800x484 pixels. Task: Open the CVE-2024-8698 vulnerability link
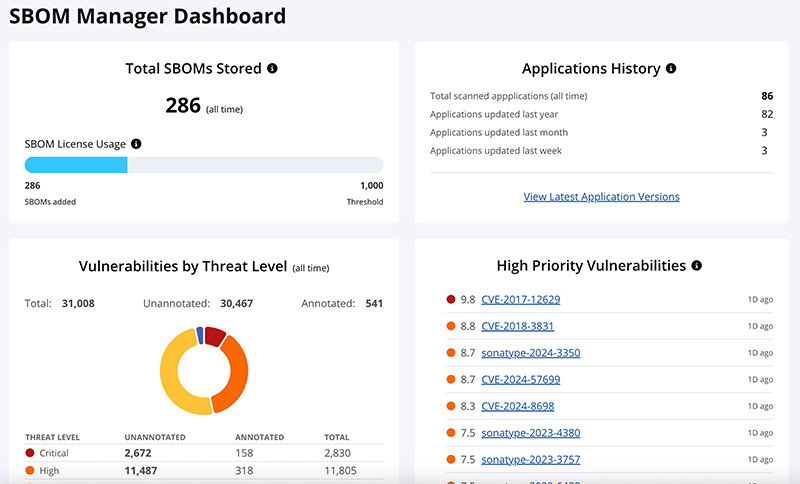[x=517, y=406]
